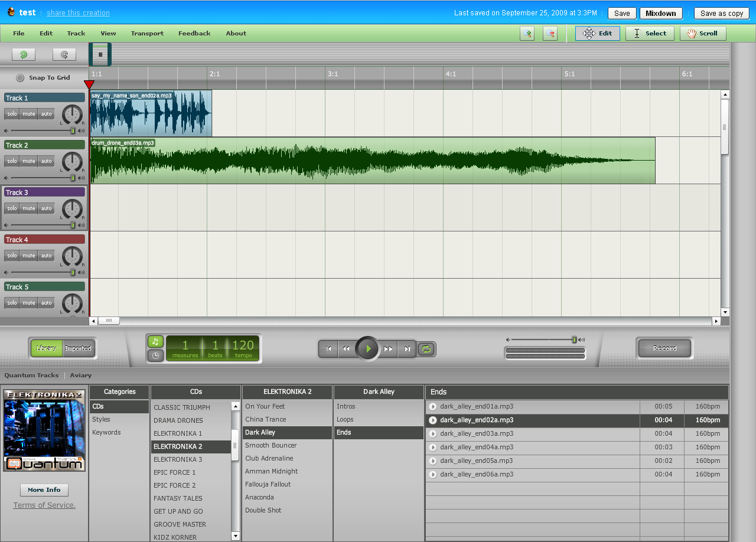756x542 pixels.
Task: Solo Track 1
Action: (12, 114)
